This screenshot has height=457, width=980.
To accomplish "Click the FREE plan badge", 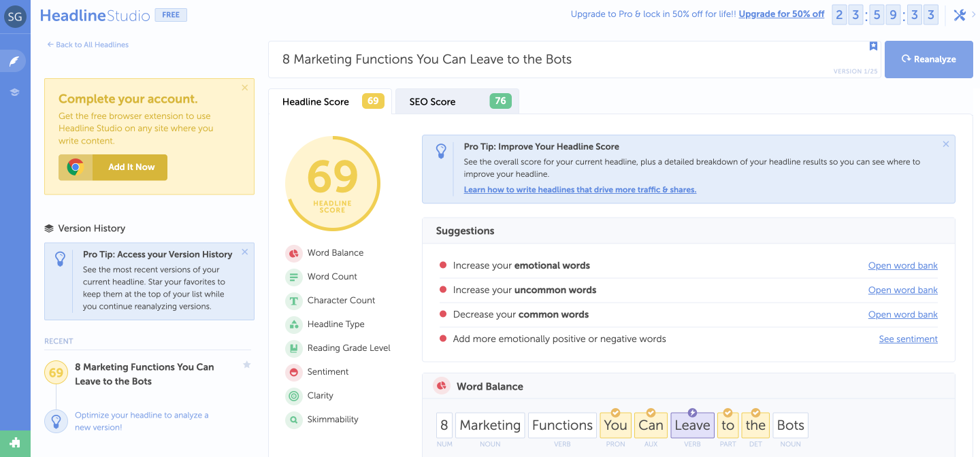I will point(171,15).
